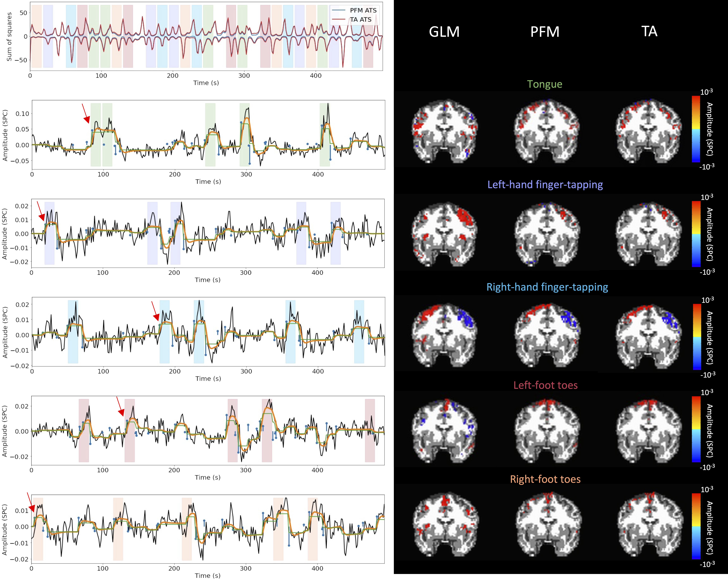Click the colorbar beside Left-hand finger-tapping maps
The height and width of the screenshot is (581, 728).
point(696,234)
